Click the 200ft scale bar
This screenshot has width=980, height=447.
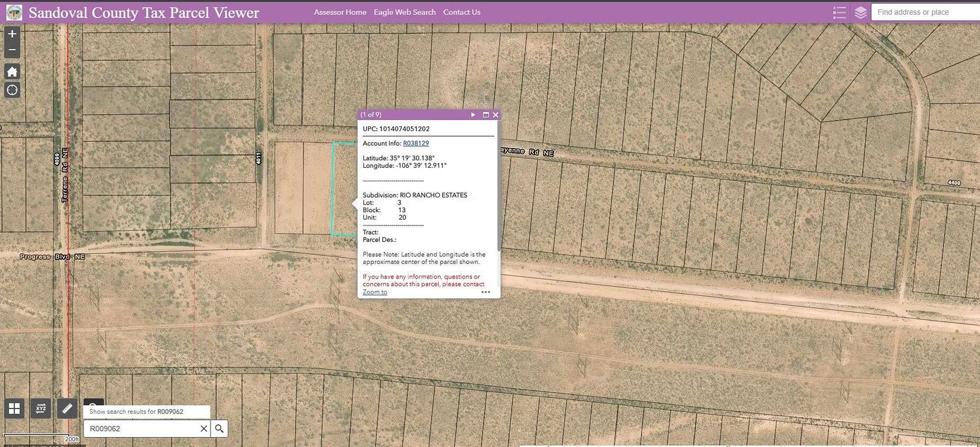(41, 438)
